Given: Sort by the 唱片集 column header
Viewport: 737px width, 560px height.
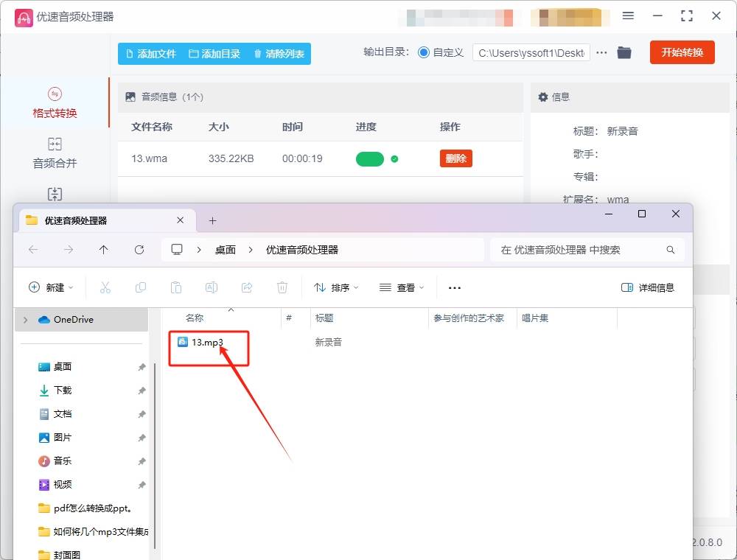Looking at the screenshot, I should click(535, 318).
